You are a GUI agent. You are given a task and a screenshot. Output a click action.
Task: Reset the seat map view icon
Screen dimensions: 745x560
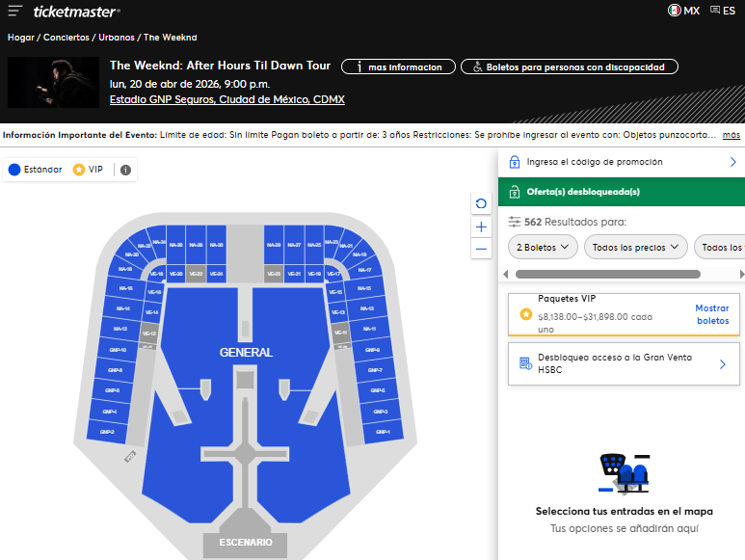click(x=481, y=203)
